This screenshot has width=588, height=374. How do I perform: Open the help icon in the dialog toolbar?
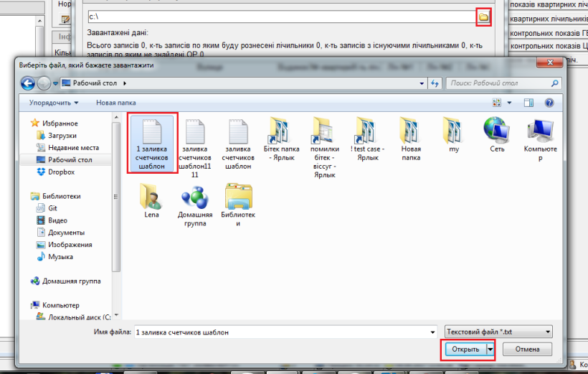[549, 103]
